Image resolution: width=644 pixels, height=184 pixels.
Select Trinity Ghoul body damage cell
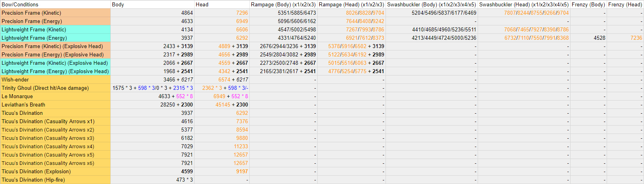click(x=152, y=88)
